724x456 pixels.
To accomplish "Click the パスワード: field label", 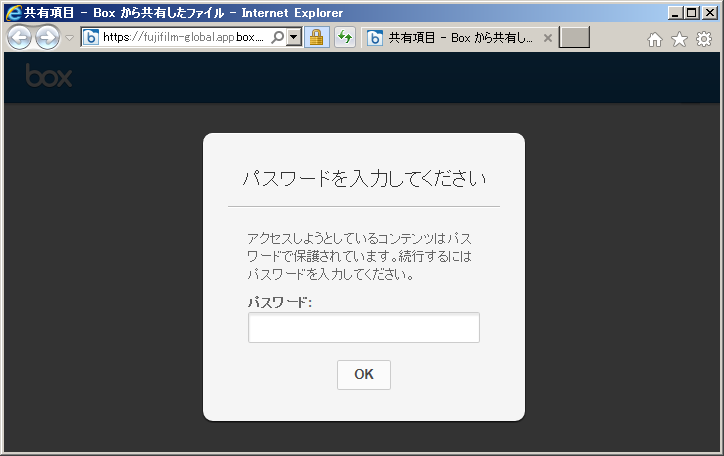I will tap(280, 302).
